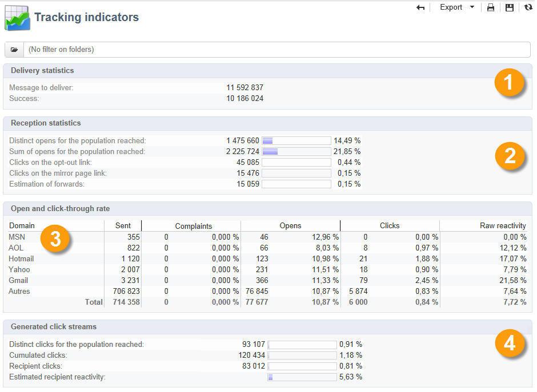Image resolution: width=537 pixels, height=392 pixels.
Task: Collapse the Reception statistics section header
Action: click(46, 123)
